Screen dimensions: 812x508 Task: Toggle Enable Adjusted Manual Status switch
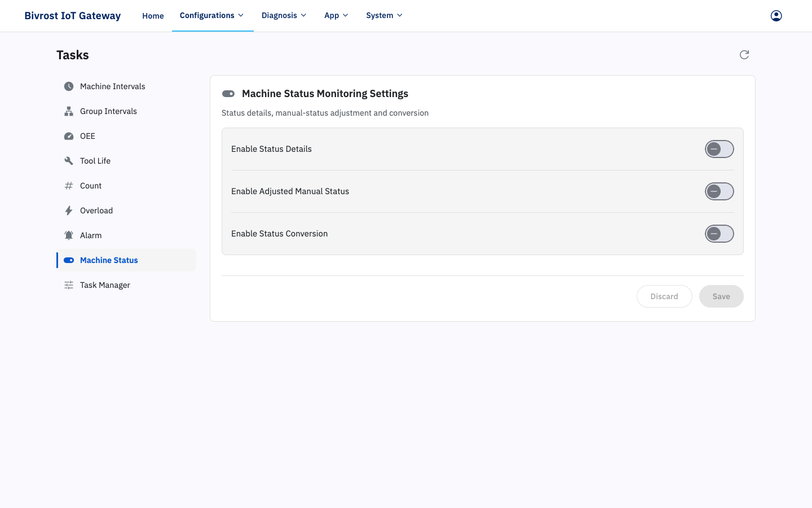pyautogui.click(x=720, y=191)
